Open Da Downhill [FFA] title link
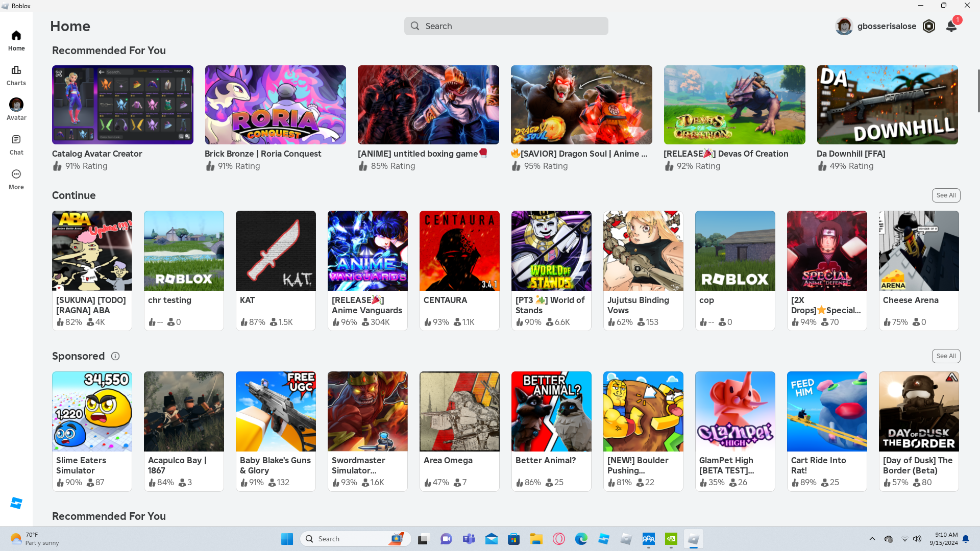 click(851, 154)
